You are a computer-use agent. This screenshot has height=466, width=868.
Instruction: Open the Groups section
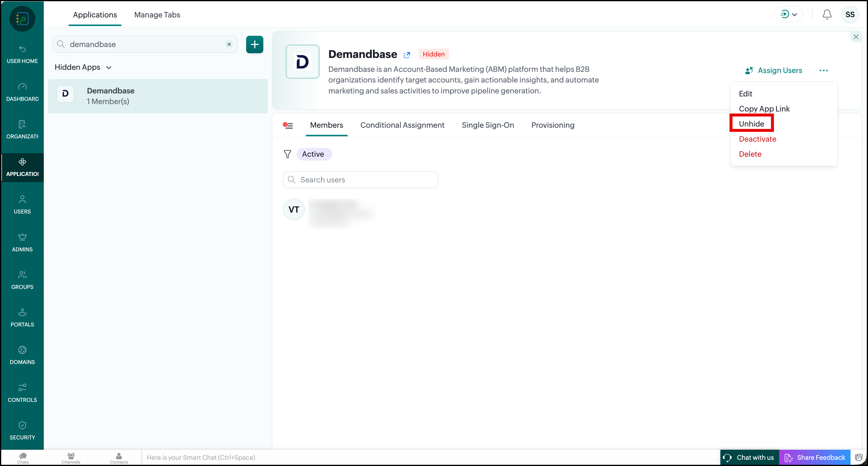(22, 280)
